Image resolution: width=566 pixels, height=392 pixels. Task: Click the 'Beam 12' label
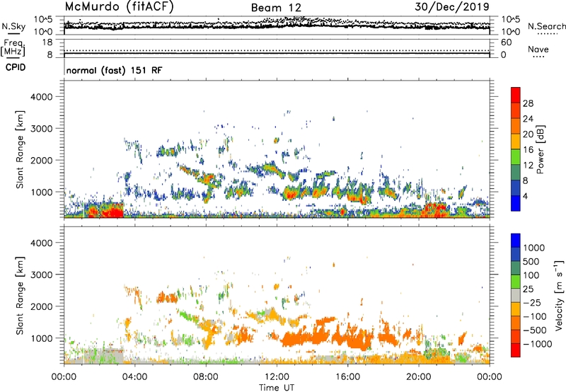(276, 8)
